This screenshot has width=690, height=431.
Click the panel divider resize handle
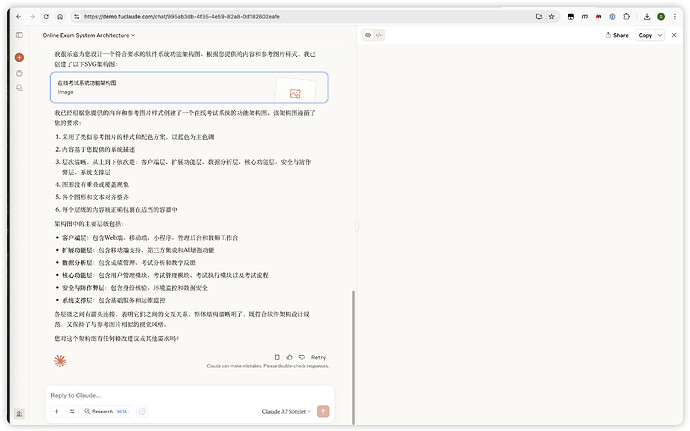tap(356, 226)
